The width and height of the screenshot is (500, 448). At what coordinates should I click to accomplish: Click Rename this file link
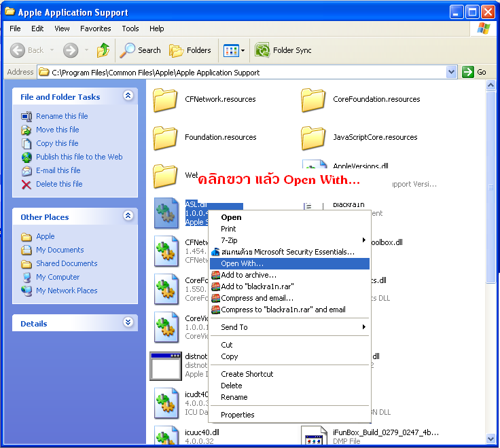pyautogui.click(x=62, y=116)
